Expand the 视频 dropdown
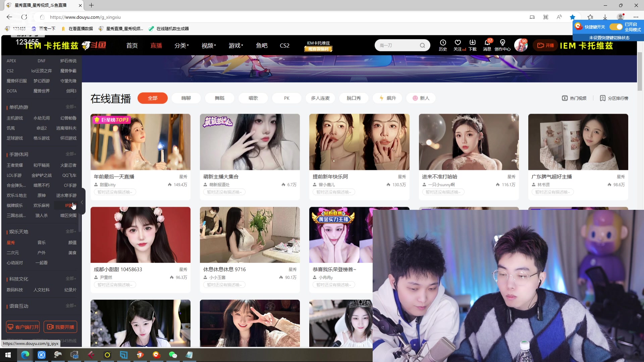The width and height of the screenshot is (644, 362). pos(208,45)
